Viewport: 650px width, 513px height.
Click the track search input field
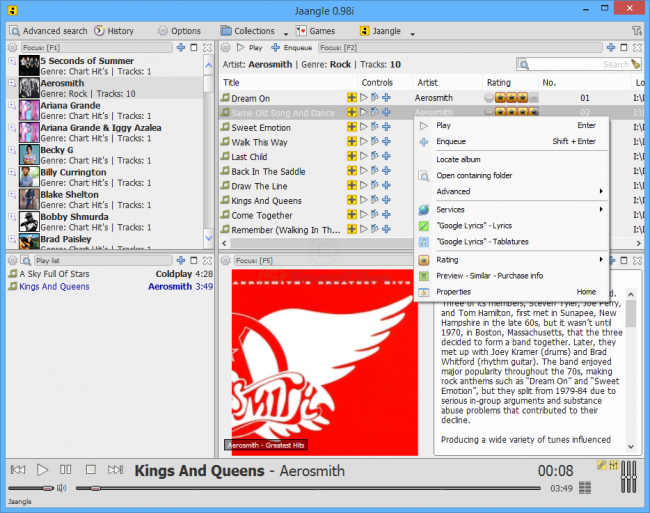click(579, 64)
